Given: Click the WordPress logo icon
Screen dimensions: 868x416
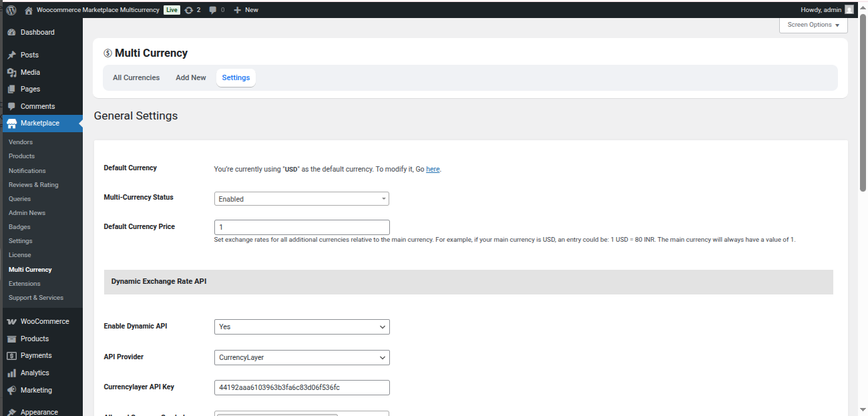Looking at the screenshot, I should click(x=11, y=10).
